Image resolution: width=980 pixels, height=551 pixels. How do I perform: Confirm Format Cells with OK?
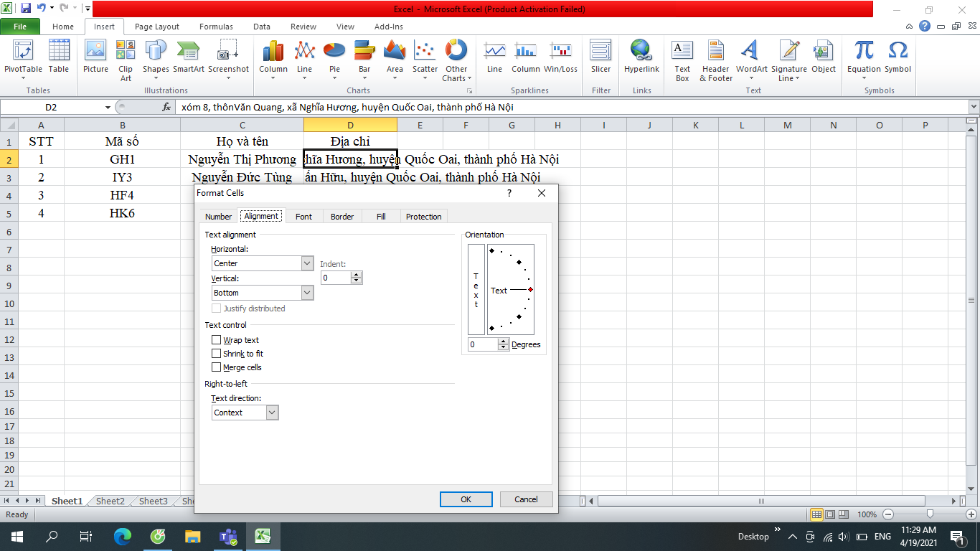pos(466,499)
